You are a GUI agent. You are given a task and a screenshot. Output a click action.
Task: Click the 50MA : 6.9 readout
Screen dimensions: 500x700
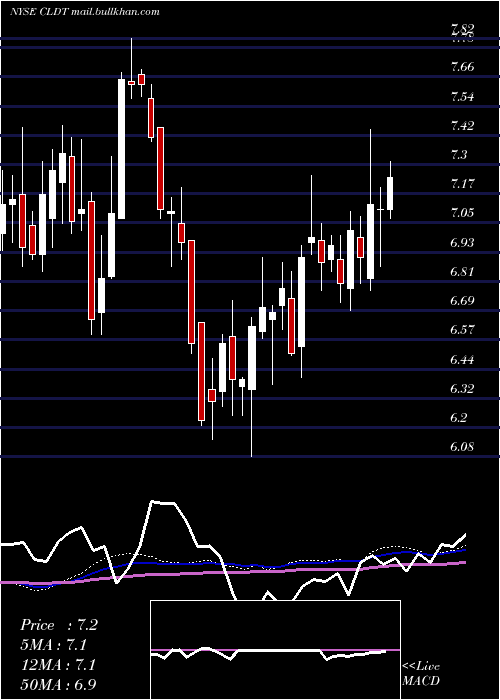pos(58,684)
